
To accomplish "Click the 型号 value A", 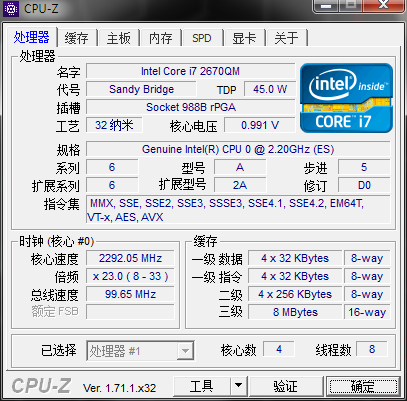I will (x=240, y=167).
